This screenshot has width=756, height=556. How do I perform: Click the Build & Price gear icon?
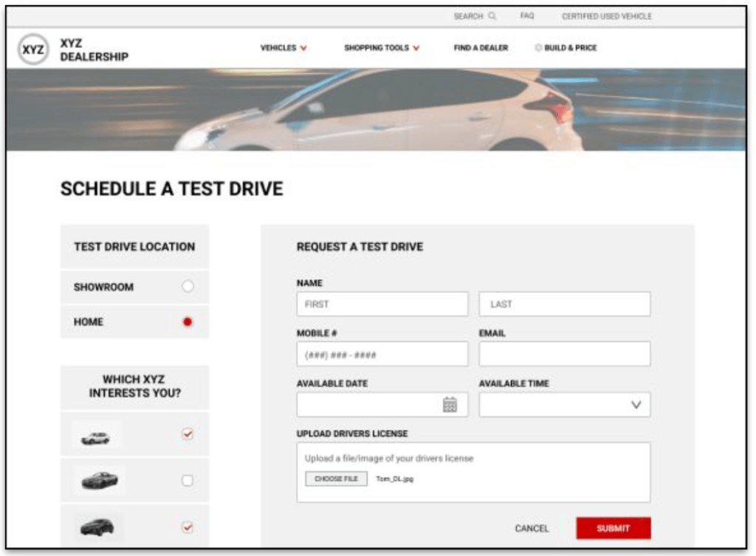click(x=538, y=48)
